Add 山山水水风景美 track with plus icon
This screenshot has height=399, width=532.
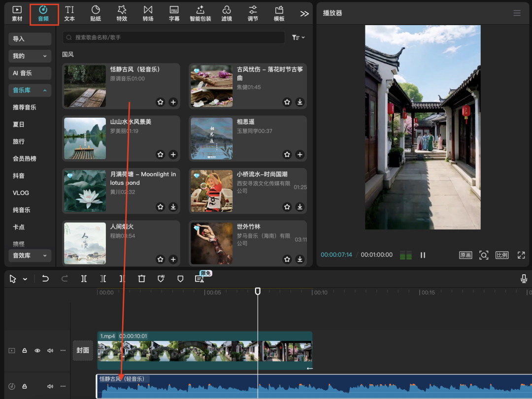[x=173, y=154]
